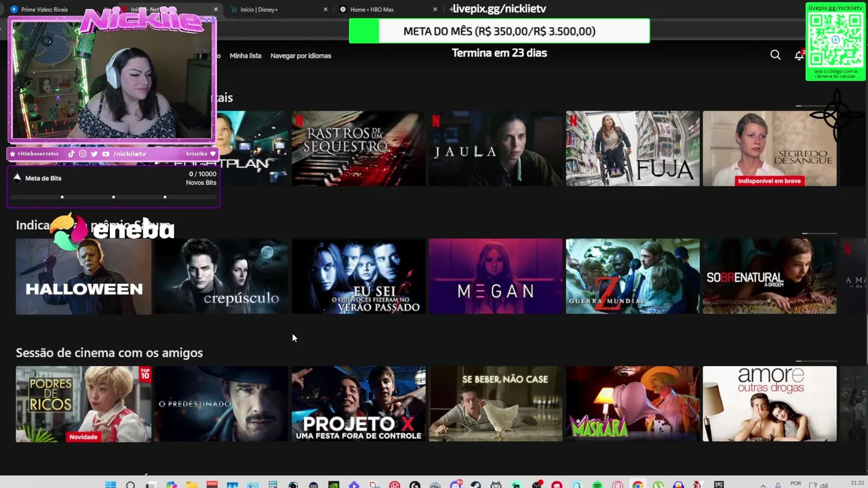Image resolution: width=868 pixels, height=488 pixels.
Task: Open the Rastros de um Sequestro thumbnail
Action: pos(359,148)
